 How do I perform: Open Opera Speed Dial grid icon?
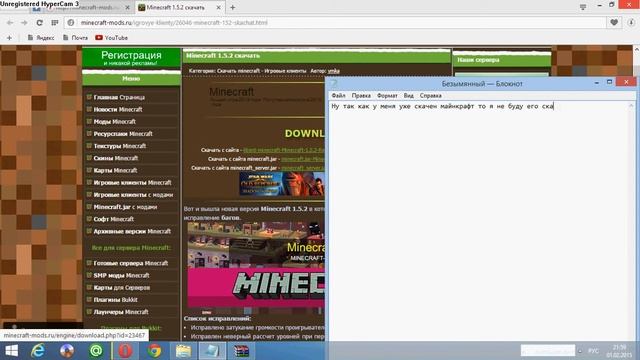coord(55,23)
